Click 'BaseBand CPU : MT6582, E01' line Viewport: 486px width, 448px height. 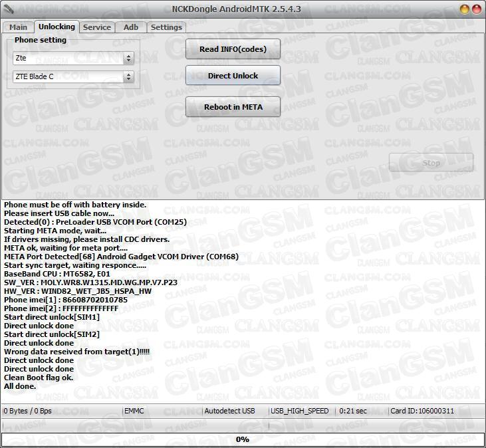(57, 274)
